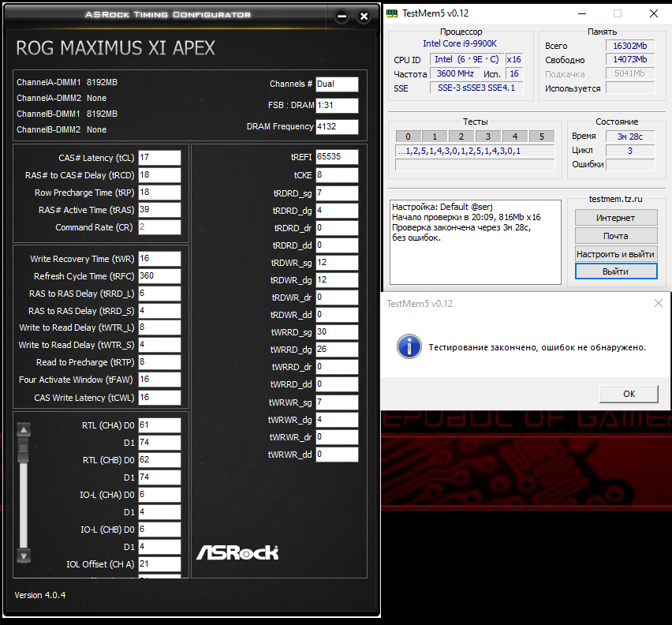Viewport: 672px width, 625px height.
Task: Click the tRAS value field
Action: 159,210
